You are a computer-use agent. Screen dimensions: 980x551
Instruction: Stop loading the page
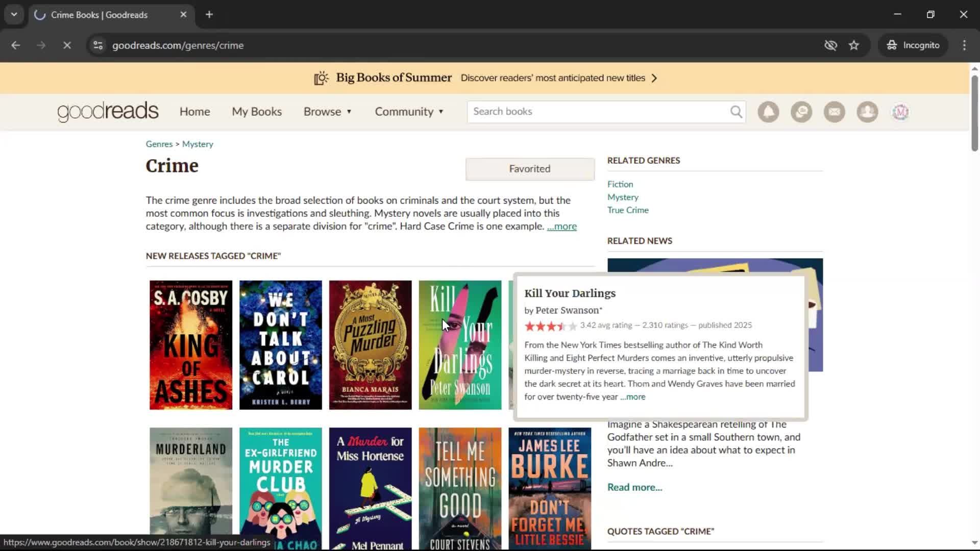pos(67,45)
